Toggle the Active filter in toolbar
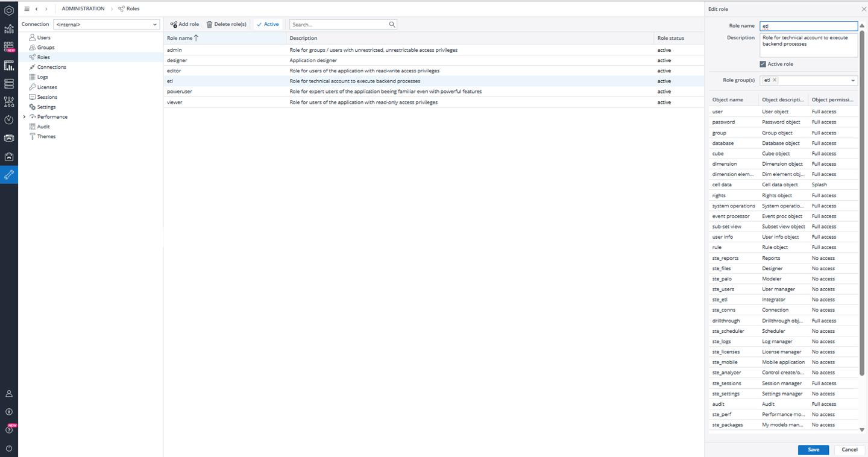This screenshot has height=457, width=868. (268, 25)
